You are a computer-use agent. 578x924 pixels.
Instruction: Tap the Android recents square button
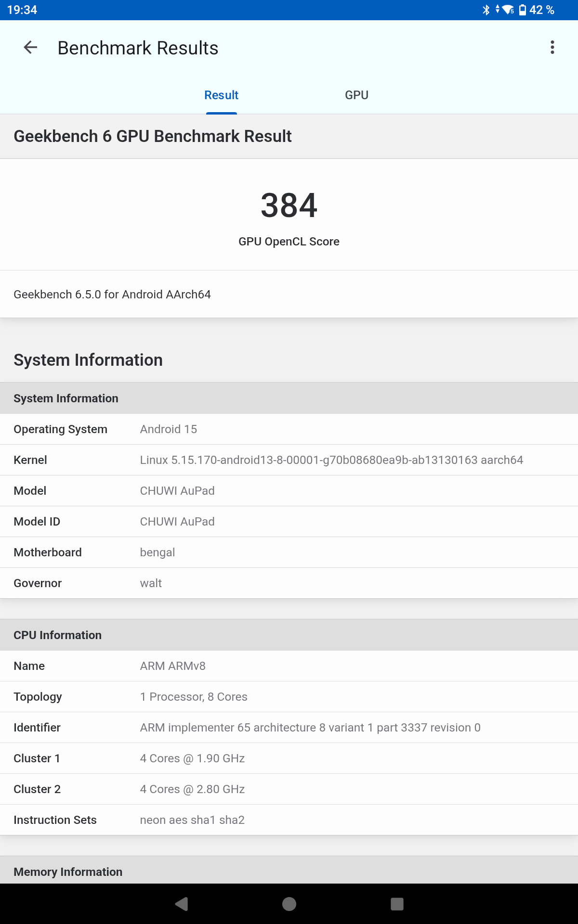[397, 904]
